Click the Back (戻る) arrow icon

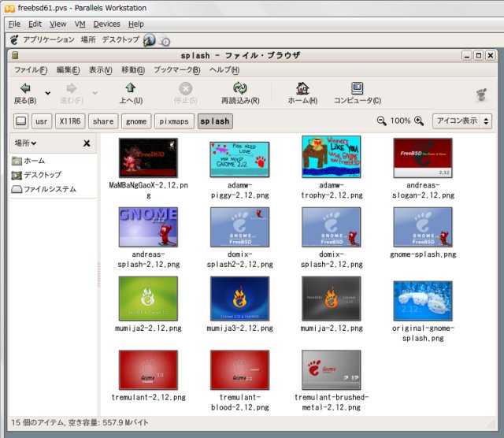click(25, 88)
